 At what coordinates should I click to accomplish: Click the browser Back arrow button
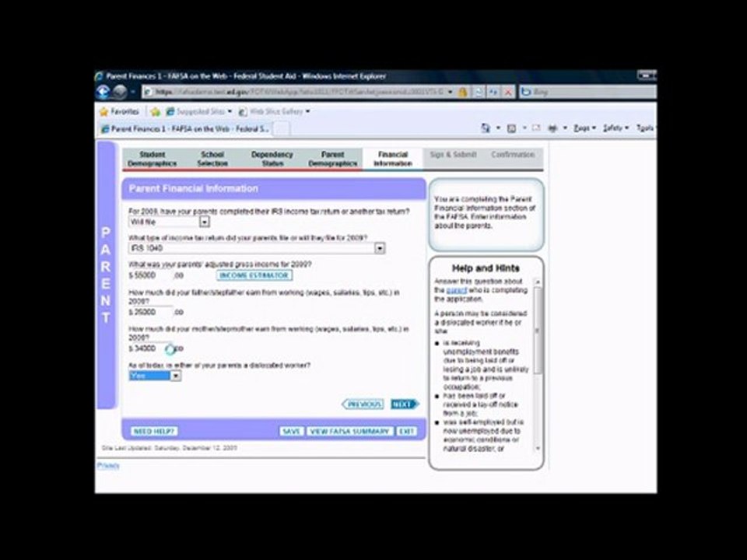click(x=103, y=92)
